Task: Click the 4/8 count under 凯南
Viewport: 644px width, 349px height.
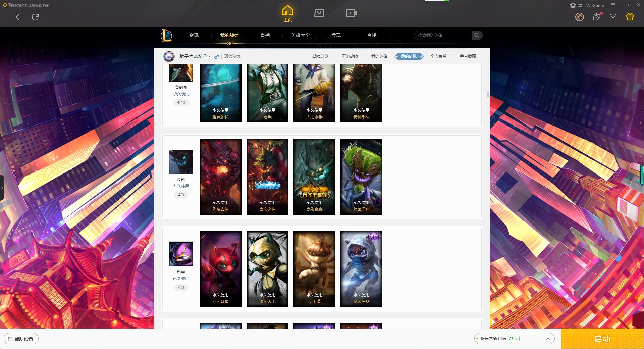Action: (x=181, y=287)
